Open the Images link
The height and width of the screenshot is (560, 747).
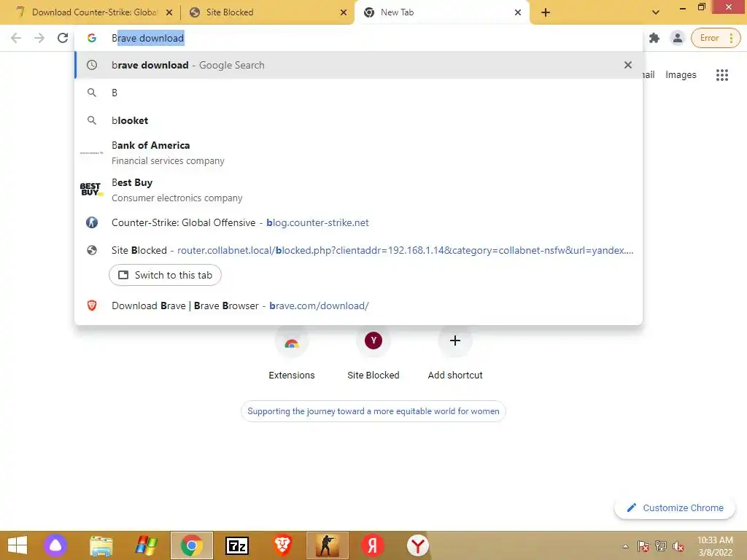681,75
